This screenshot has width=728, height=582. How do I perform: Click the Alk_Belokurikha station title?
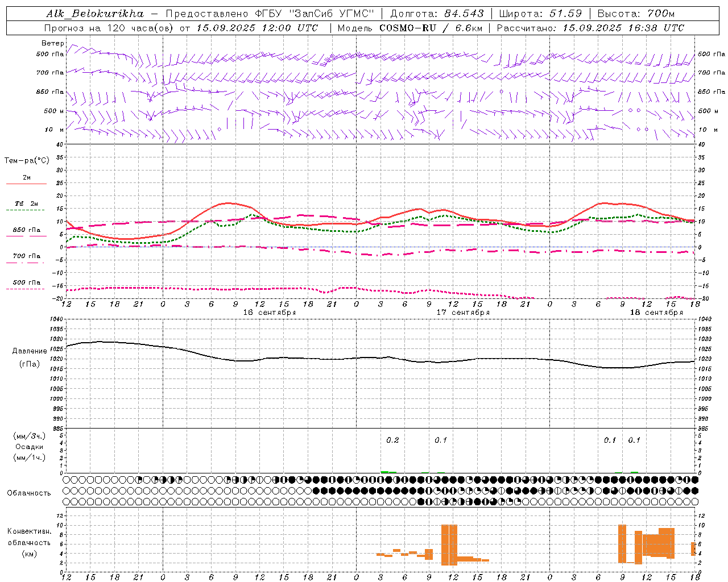(95, 14)
